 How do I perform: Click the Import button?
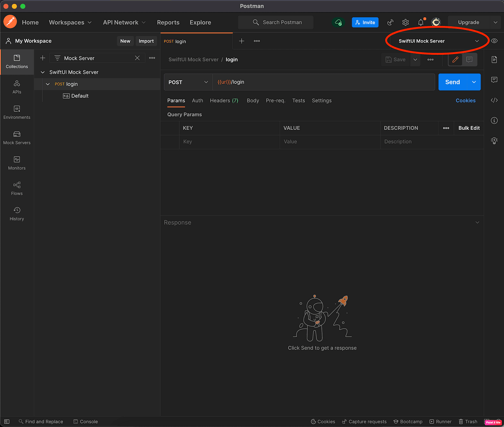146,41
